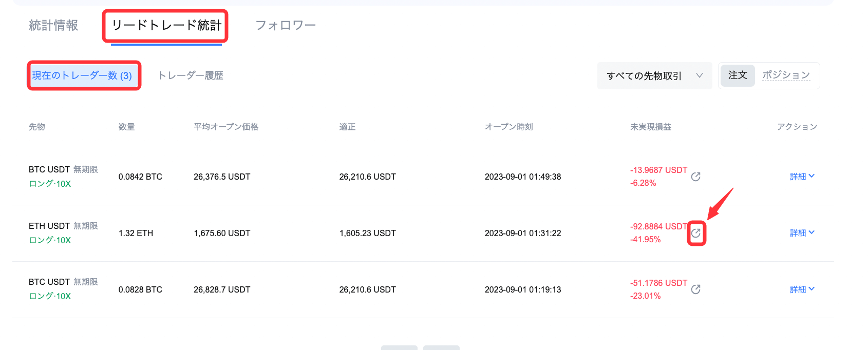Open トレーダー履歴 sub-tab

191,75
